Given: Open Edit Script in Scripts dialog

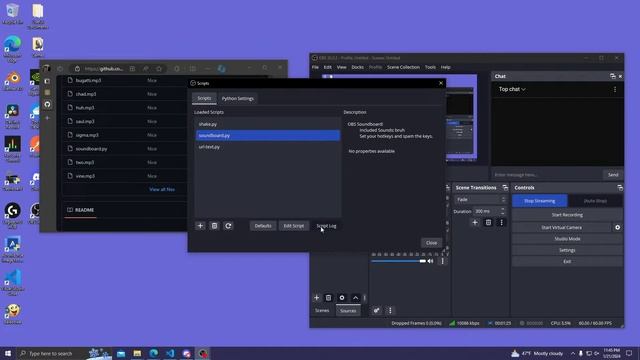Looking at the screenshot, I should pyautogui.click(x=293, y=226).
